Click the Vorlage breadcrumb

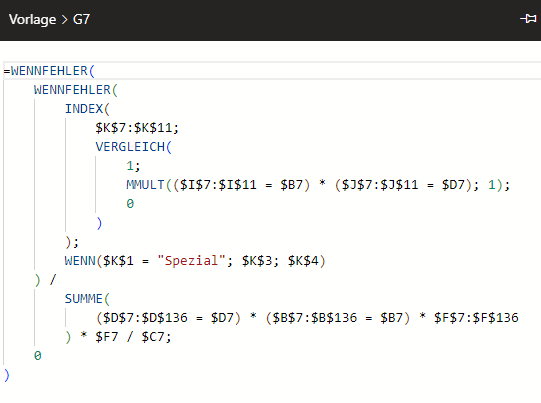(x=32, y=20)
